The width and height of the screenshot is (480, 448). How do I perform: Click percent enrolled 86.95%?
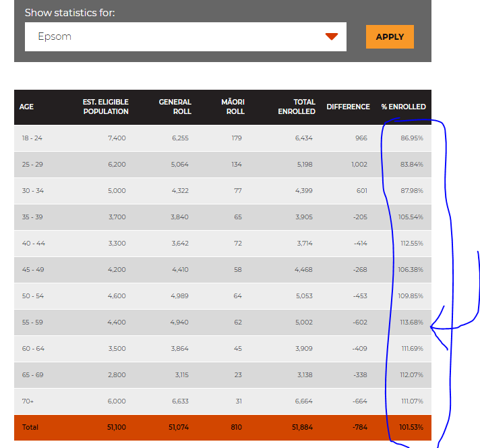pos(412,138)
